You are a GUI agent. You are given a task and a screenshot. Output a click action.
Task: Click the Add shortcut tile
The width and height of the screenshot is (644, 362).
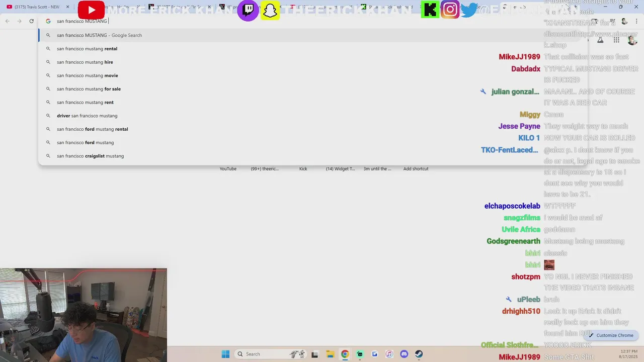[x=416, y=168]
